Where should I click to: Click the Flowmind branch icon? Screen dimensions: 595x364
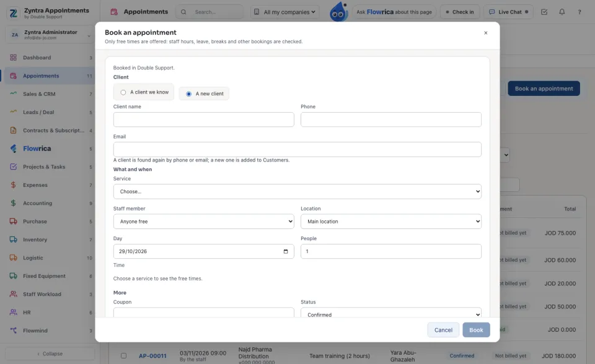click(13, 331)
